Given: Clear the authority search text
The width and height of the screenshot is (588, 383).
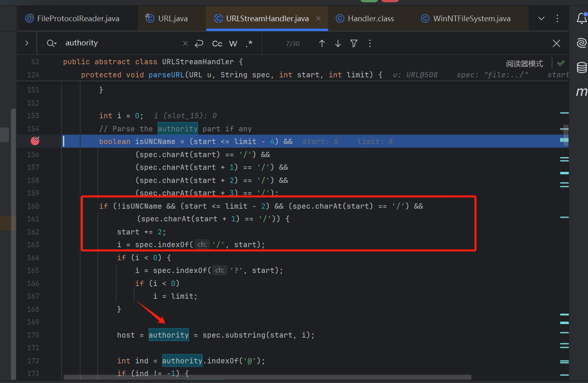Looking at the screenshot, I should coord(185,43).
